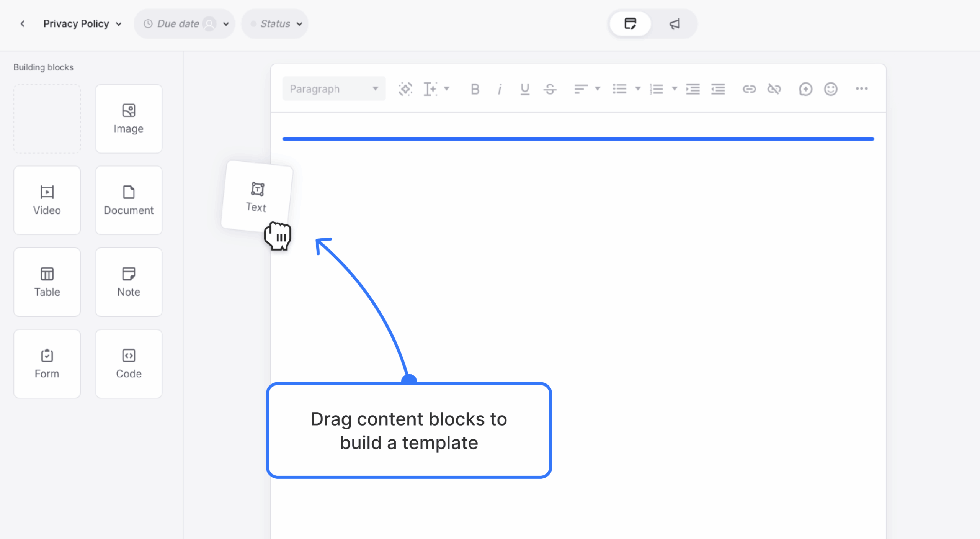Screen dimensions: 980x539
Task: Click the insert link icon
Action: (x=749, y=89)
